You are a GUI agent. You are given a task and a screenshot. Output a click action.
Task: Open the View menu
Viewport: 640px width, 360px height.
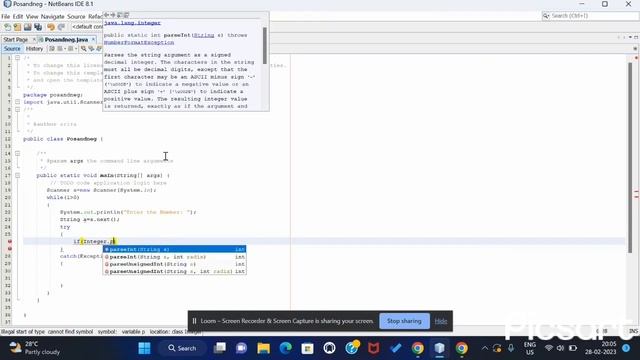pyautogui.click(x=32, y=17)
